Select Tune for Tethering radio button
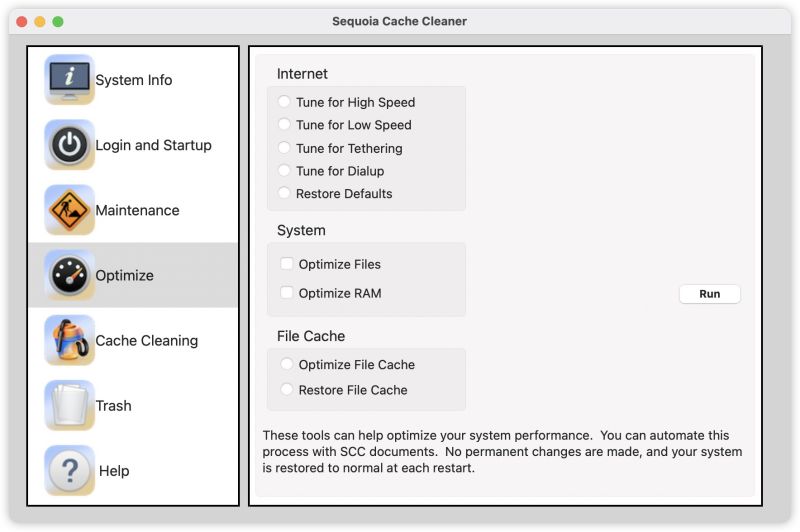Viewport: 800px width, 532px height. pos(285,148)
